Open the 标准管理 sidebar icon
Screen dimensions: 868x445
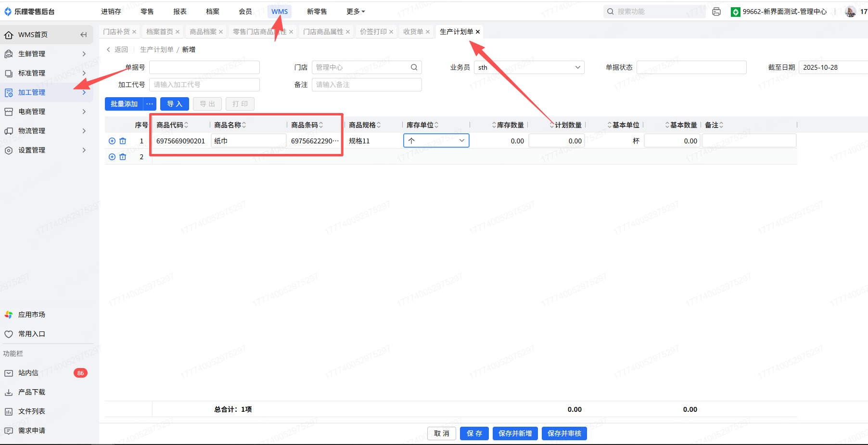pos(9,73)
